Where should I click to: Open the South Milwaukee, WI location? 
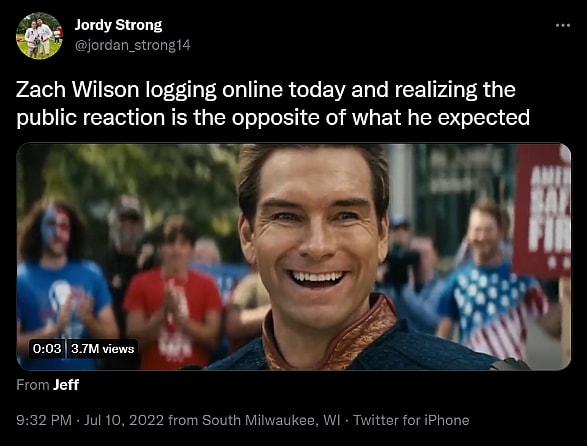pyautogui.click(x=271, y=420)
